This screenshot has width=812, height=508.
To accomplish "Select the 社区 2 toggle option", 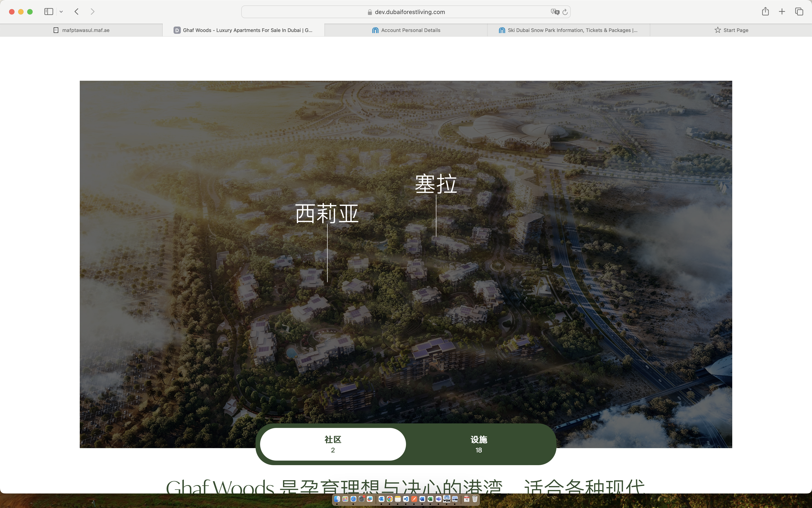I will (x=333, y=444).
